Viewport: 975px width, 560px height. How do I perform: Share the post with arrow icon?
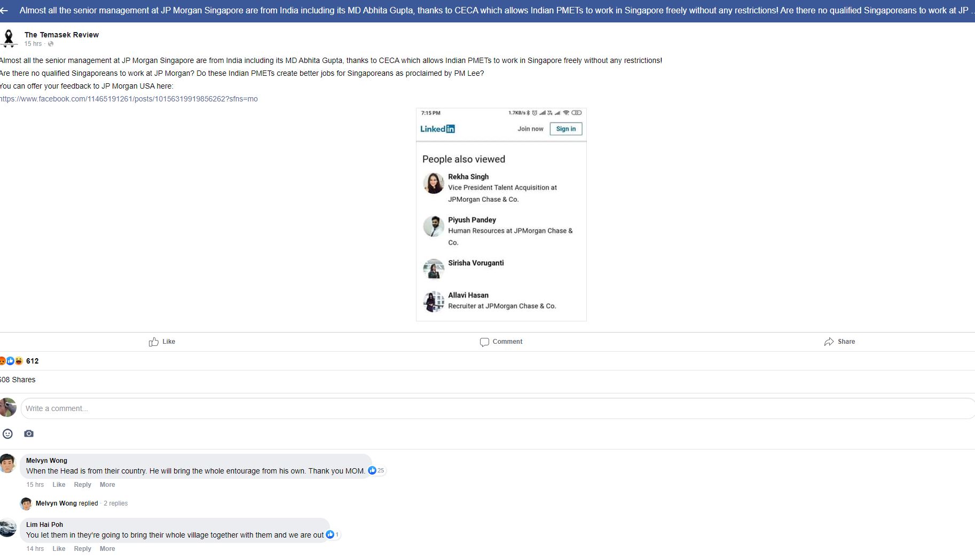829,342
